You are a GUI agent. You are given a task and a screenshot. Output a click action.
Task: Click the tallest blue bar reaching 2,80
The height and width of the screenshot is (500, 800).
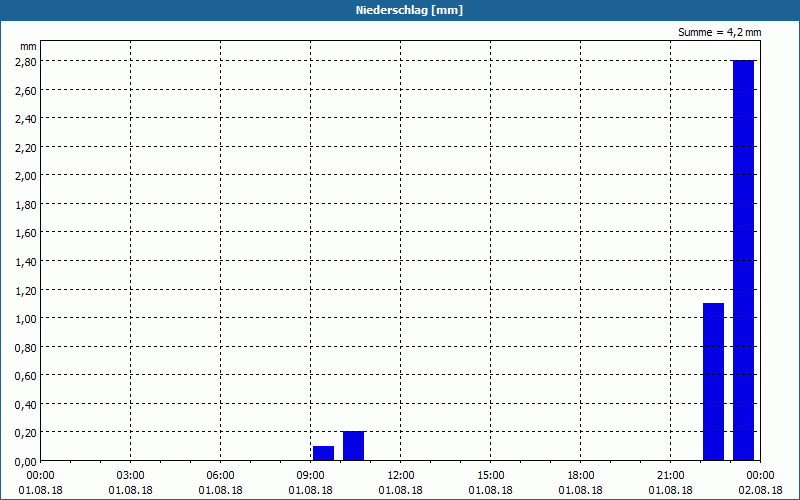[743, 260]
